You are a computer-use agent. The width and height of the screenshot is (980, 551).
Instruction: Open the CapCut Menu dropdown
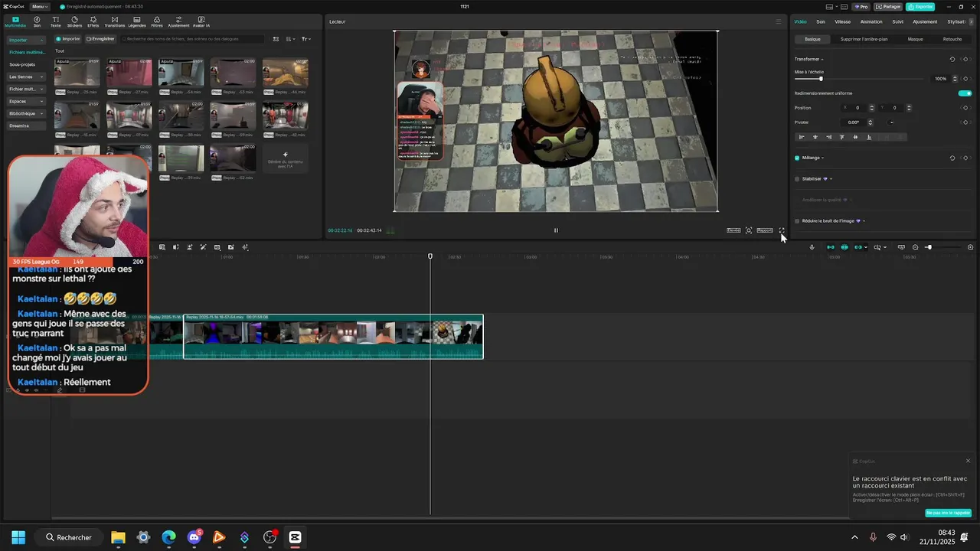pos(40,6)
